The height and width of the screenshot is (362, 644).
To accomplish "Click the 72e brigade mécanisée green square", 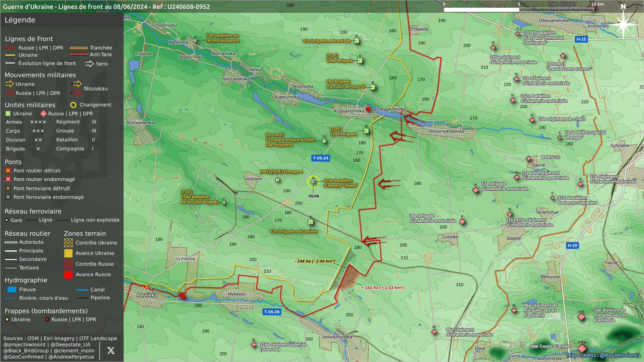I will pyautogui.click(x=311, y=222).
